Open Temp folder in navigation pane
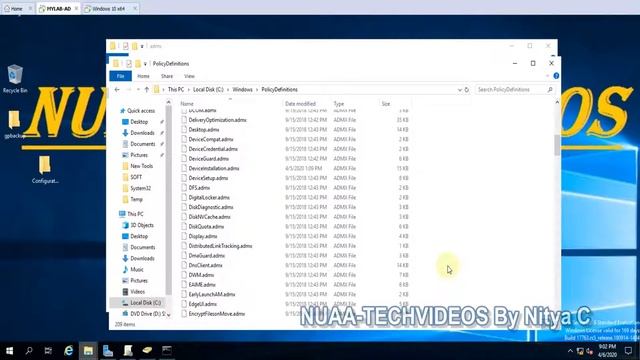This screenshot has height=360, width=640. 136,199
